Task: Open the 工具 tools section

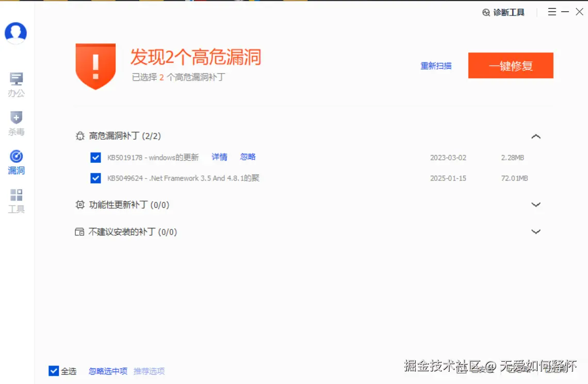Action: pyautogui.click(x=16, y=201)
